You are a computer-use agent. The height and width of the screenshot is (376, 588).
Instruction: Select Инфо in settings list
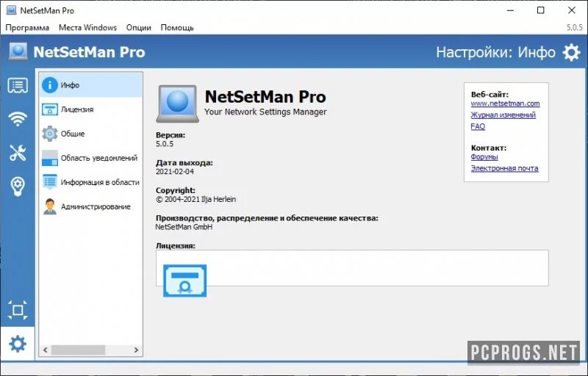tap(90, 85)
